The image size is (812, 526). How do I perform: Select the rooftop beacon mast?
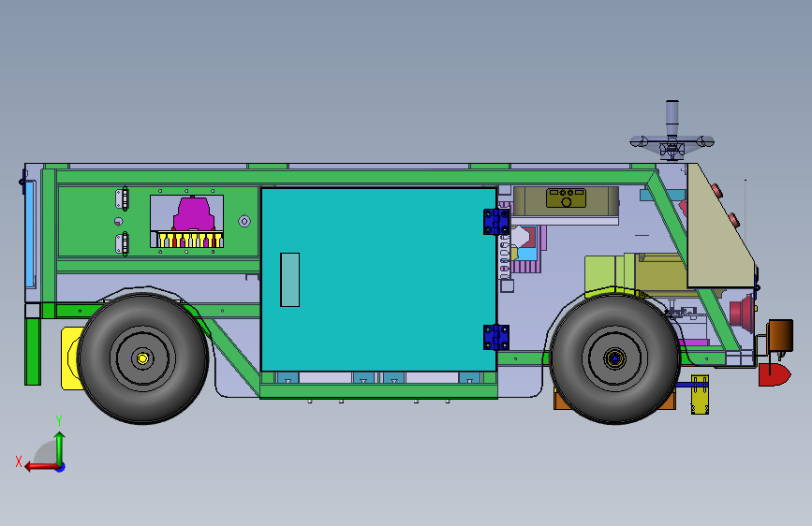pyautogui.click(x=672, y=119)
